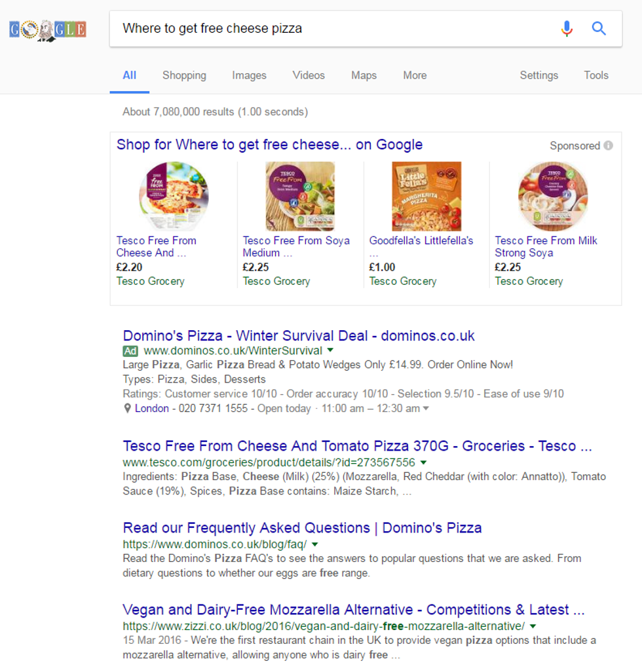Viewport: 642px width, 672px height.
Task: Click the Google doodle logo
Action: pyautogui.click(x=48, y=29)
